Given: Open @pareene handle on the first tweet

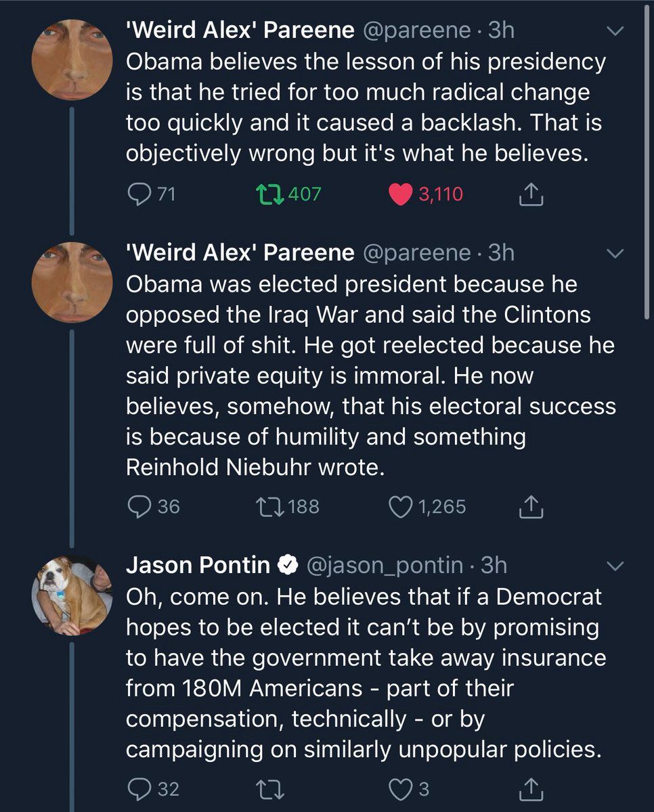Looking at the screenshot, I should click(x=417, y=30).
